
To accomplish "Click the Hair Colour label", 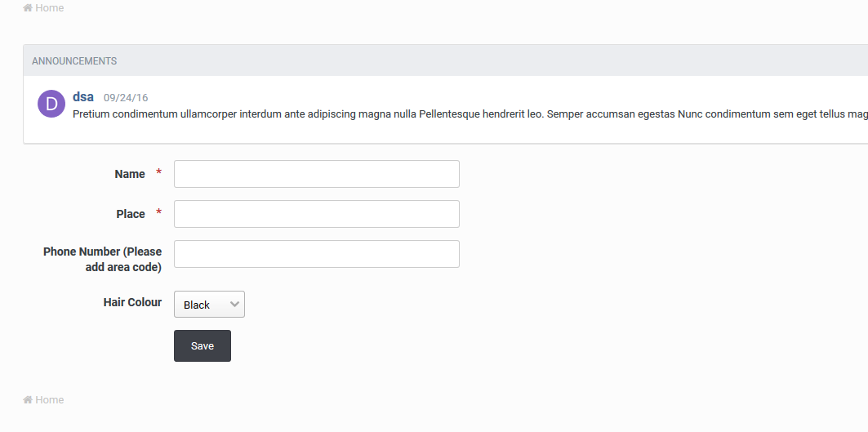I will point(132,302).
